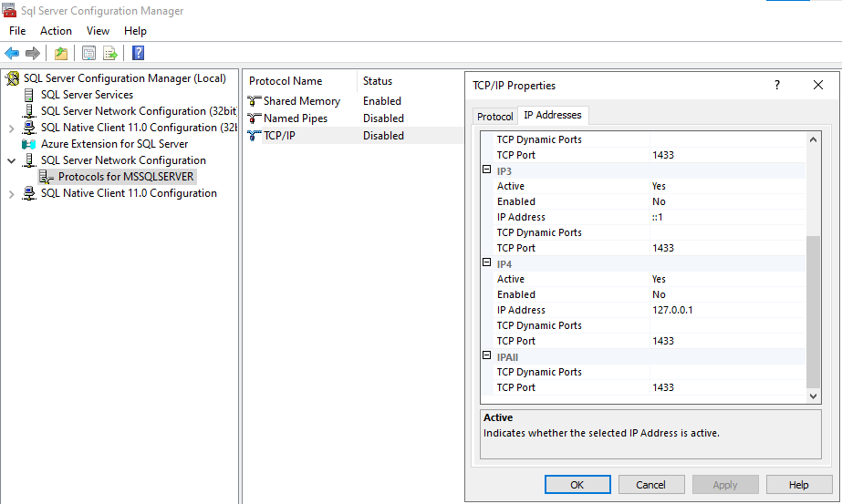Click the Apply button

(725, 485)
